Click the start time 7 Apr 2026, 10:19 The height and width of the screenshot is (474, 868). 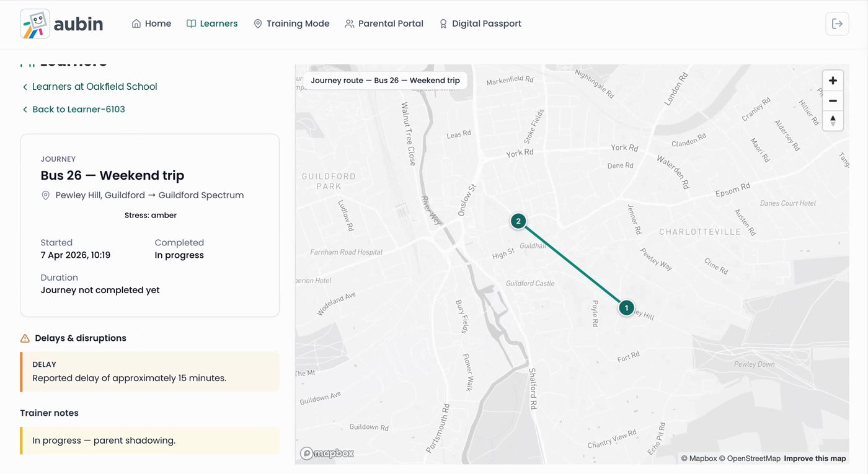point(76,255)
